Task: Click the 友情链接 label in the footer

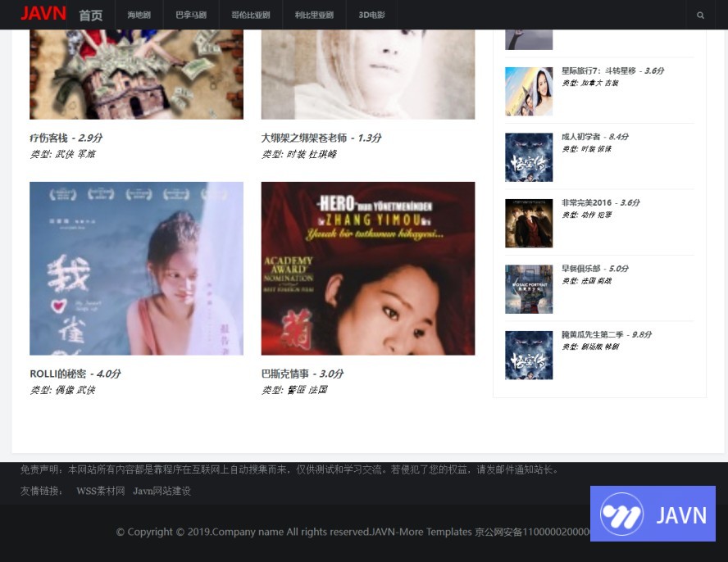Action: [42, 491]
